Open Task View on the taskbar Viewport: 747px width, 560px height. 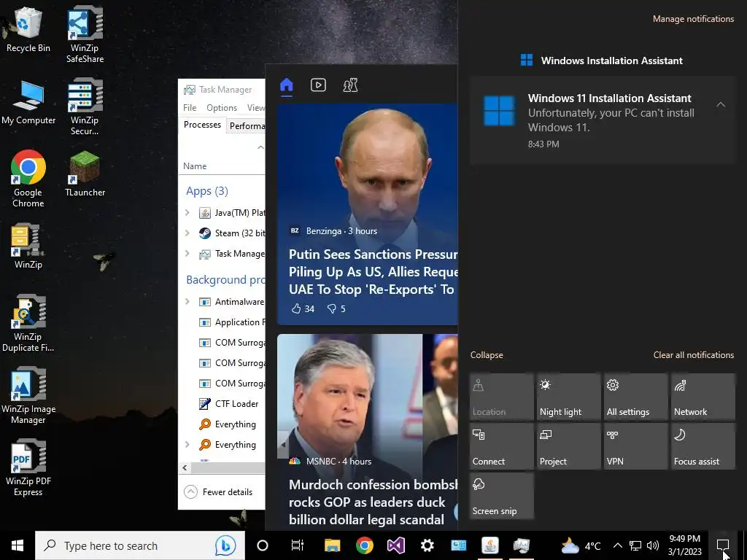pos(298,545)
